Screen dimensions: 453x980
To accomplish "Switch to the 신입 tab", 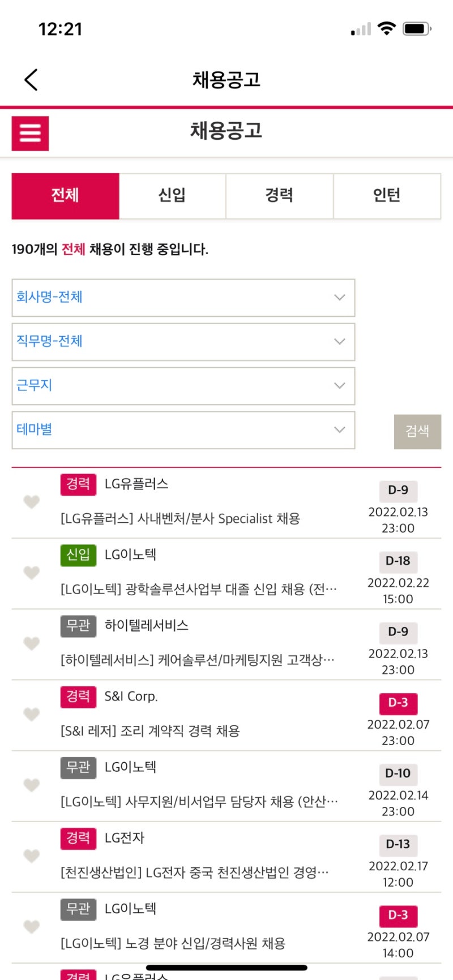I will [x=172, y=196].
